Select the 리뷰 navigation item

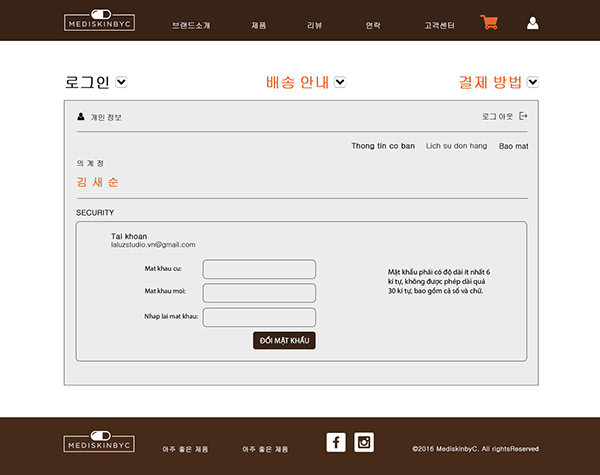pos(314,24)
